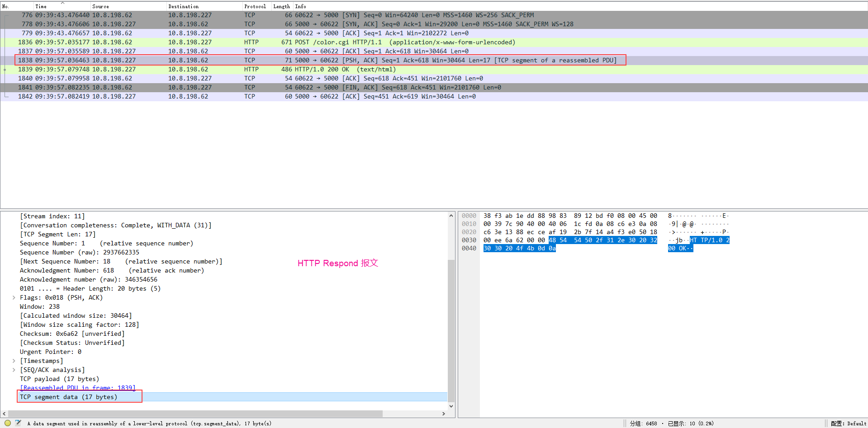Sort packet list by Destination column header
868x428 pixels.
click(x=204, y=6)
